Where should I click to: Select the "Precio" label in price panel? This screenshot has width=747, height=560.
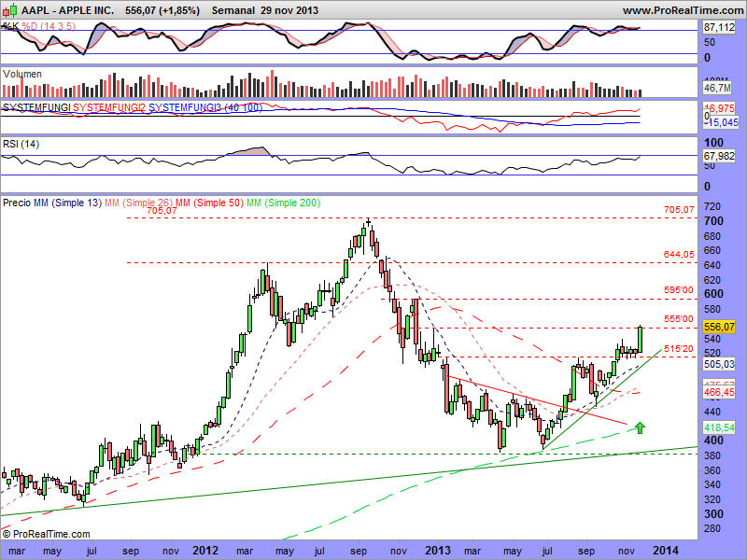[17, 203]
